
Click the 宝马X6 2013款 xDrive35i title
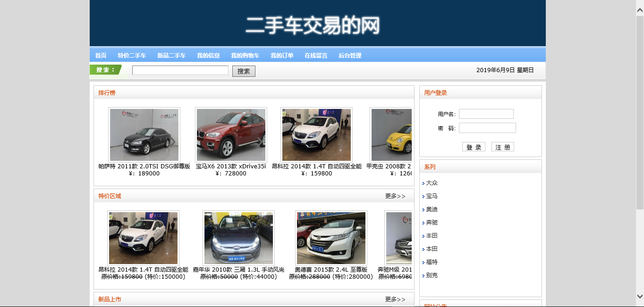click(231, 166)
